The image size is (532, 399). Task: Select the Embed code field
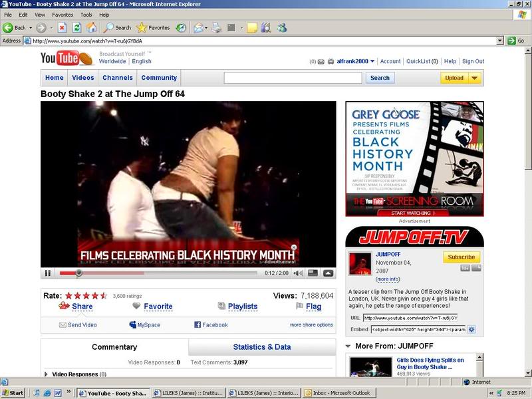[418, 329]
